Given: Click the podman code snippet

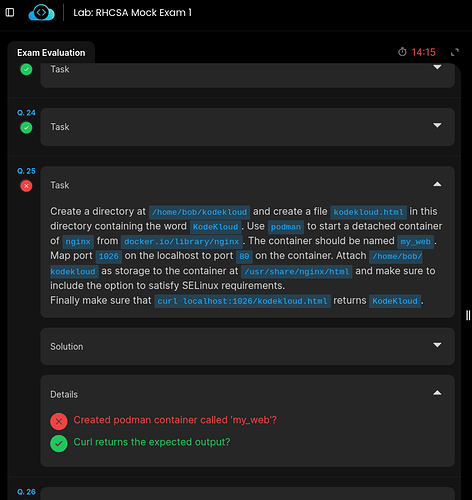Looking at the screenshot, I should click(x=286, y=227).
